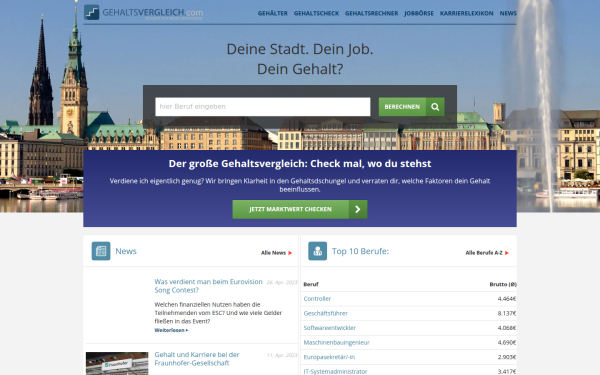The height and width of the screenshot is (375, 600).
Task: Click red arrow next to Alle Berufe A-Z
Action: [507, 253]
